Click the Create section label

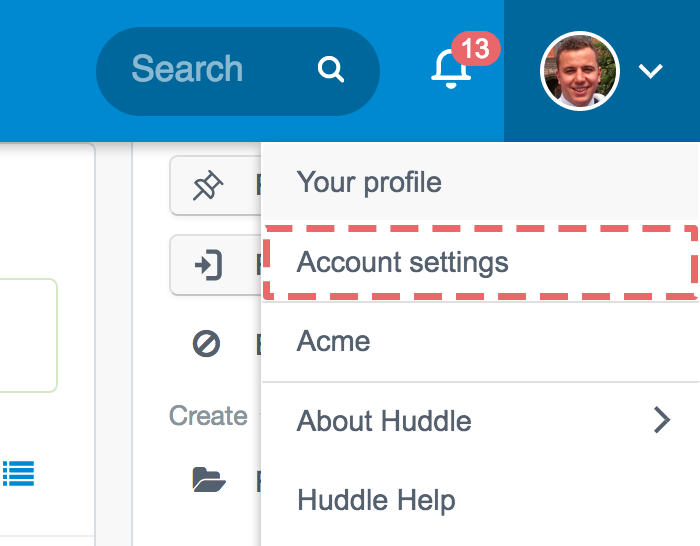point(208,416)
